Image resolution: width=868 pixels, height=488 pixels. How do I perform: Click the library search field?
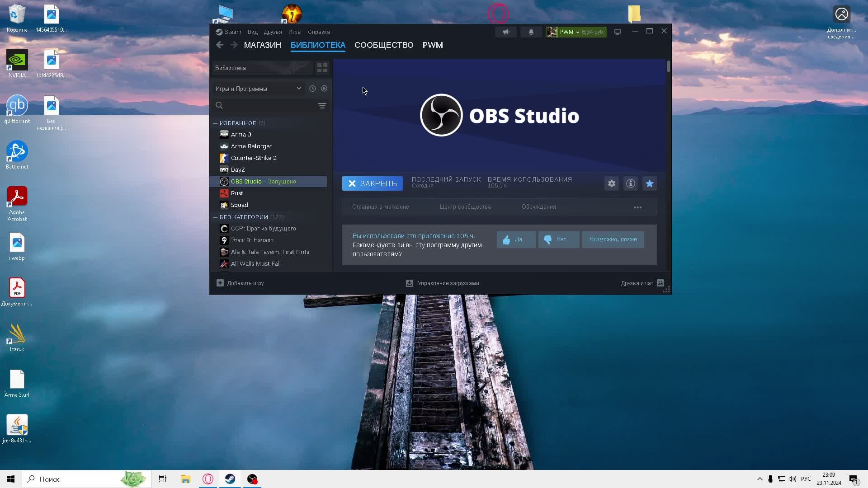coord(269,106)
